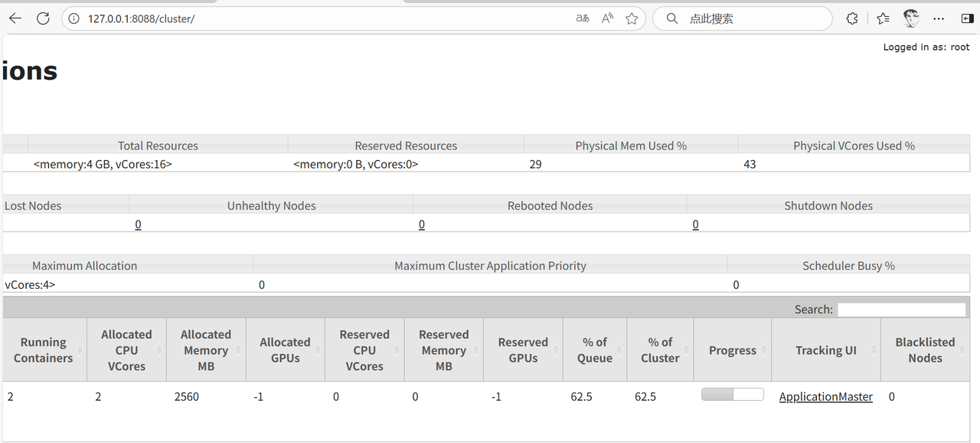Image resolution: width=980 pixels, height=443 pixels.
Task: Toggle the Copilot sidebar icon
Action: 966,18
